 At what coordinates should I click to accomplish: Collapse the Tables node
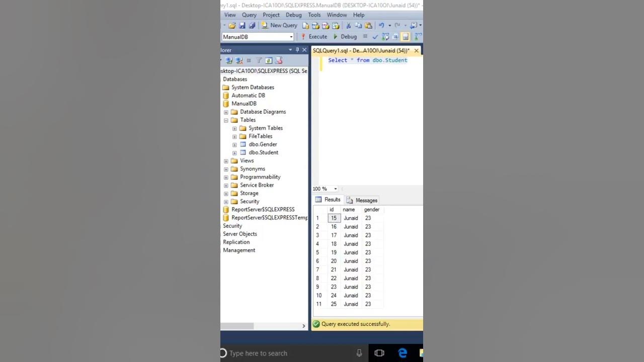(x=226, y=120)
